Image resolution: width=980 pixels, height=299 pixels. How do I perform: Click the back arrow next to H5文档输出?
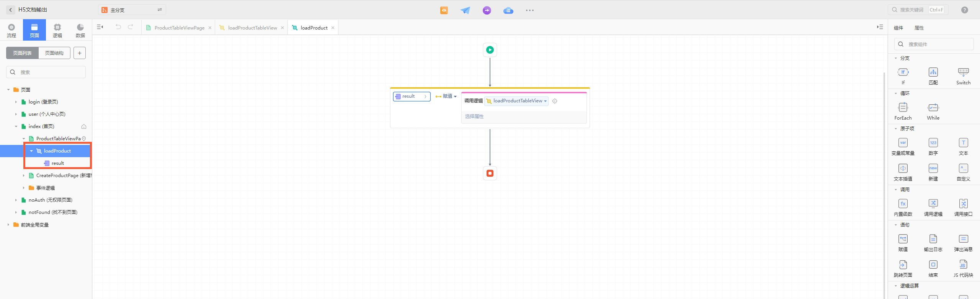[11, 10]
